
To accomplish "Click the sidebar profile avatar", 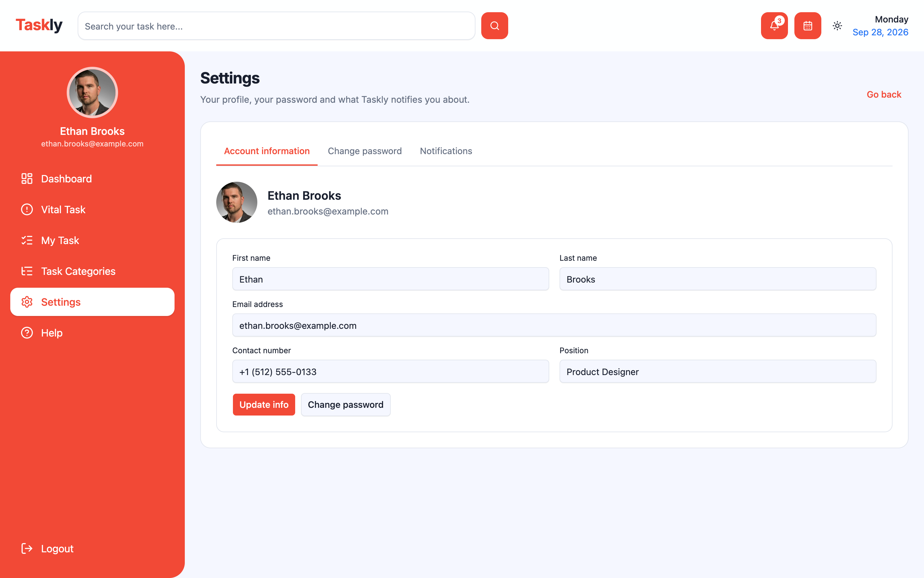I will pos(92,92).
